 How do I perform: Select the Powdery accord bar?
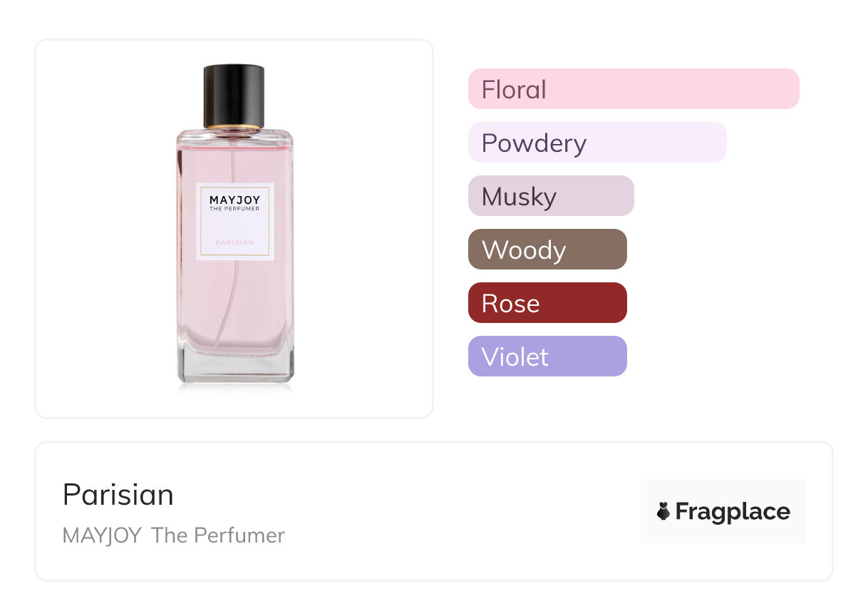(596, 143)
